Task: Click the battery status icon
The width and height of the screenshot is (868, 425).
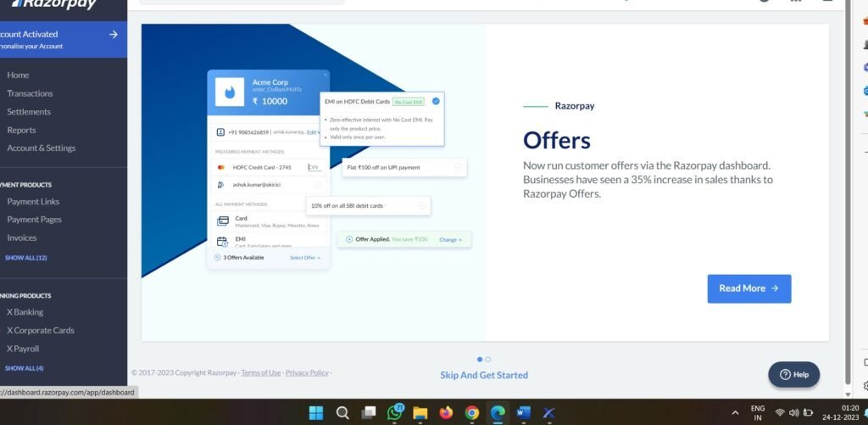Action: [808, 413]
